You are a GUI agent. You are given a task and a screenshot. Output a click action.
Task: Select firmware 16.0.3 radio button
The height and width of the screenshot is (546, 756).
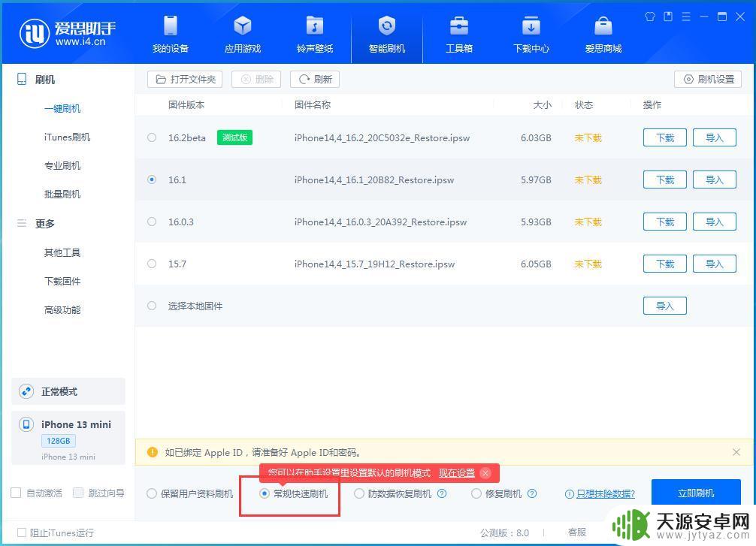pyautogui.click(x=152, y=222)
